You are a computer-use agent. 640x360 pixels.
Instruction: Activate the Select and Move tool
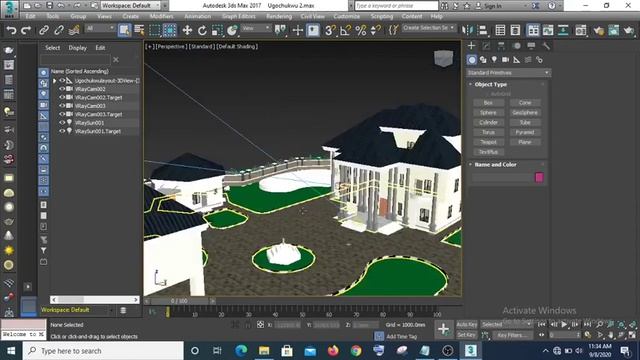point(187,30)
